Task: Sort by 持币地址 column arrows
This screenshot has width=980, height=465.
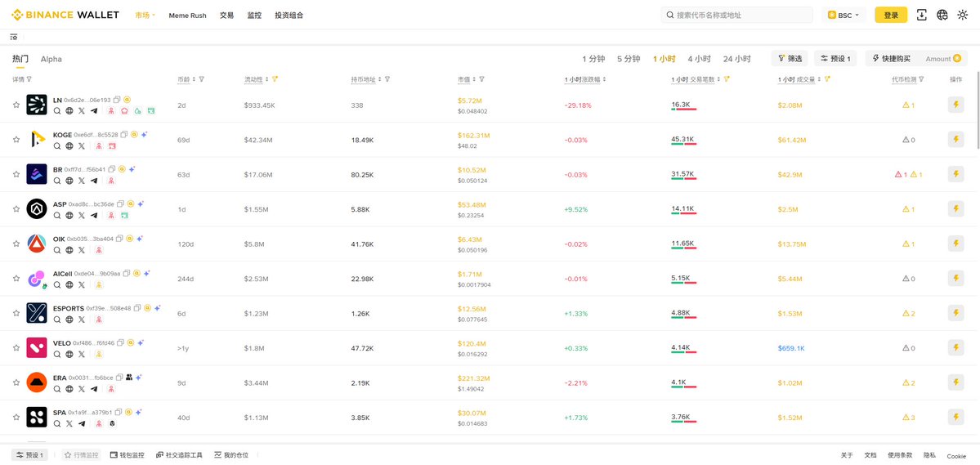Action: tap(379, 79)
